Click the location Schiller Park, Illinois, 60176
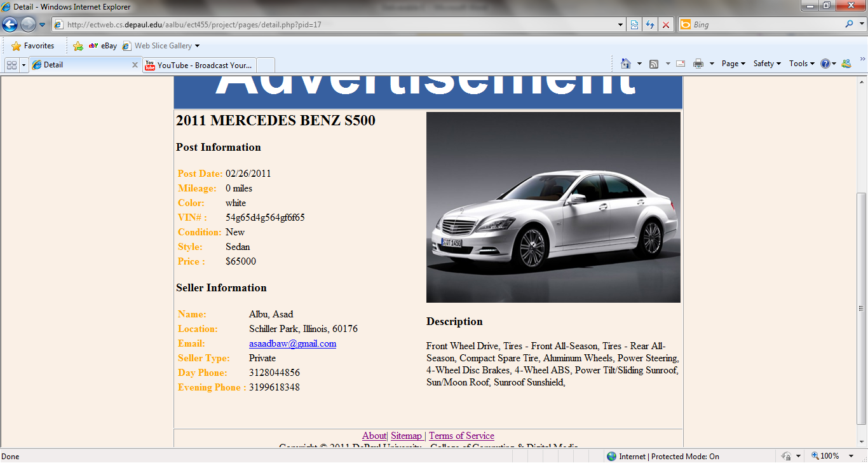The width and height of the screenshot is (868, 463). click(303, 329)
